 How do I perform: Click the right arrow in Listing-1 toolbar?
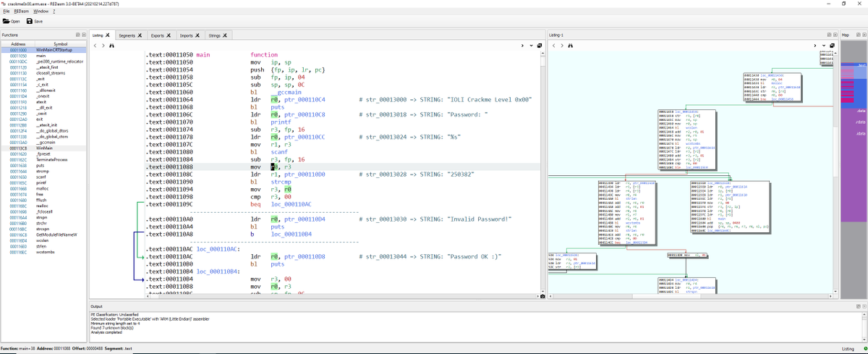click(x=815, y=46)
